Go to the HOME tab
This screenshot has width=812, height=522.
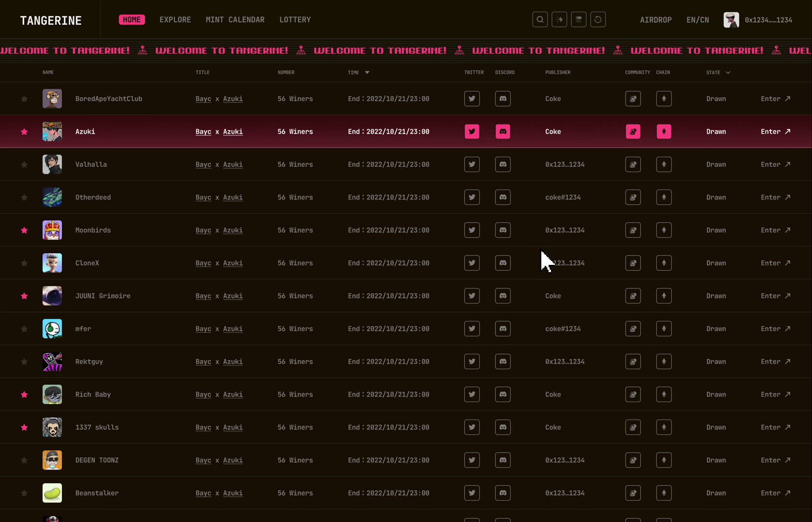click(x=132, y=20)
